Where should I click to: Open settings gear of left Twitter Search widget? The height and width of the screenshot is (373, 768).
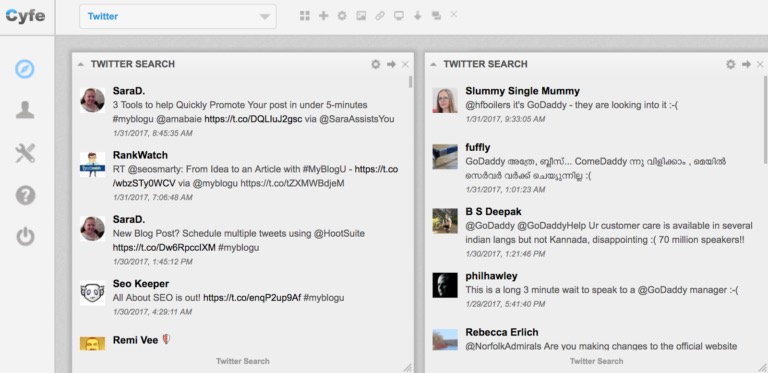click(x=376, y=64)
